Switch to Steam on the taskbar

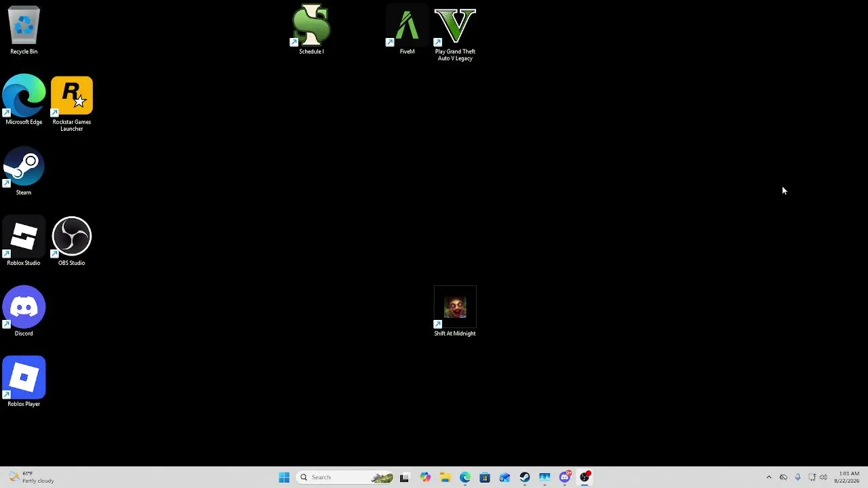click(524, 477)
